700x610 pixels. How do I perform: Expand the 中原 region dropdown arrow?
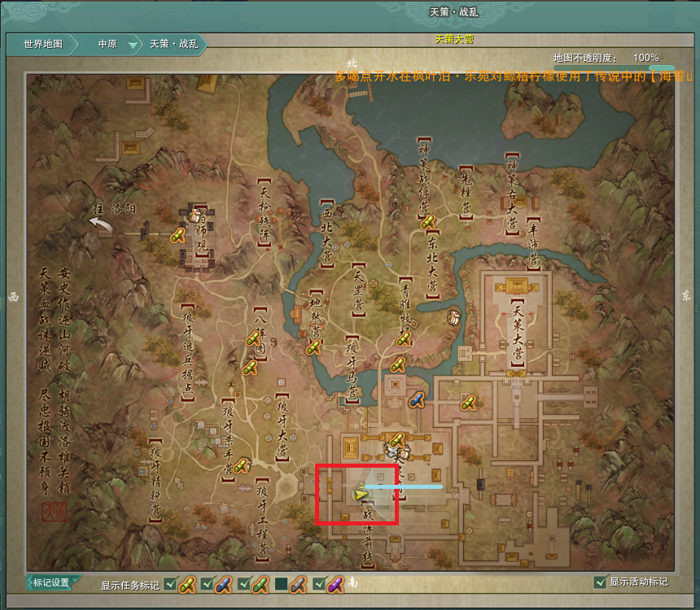(133, 45)
